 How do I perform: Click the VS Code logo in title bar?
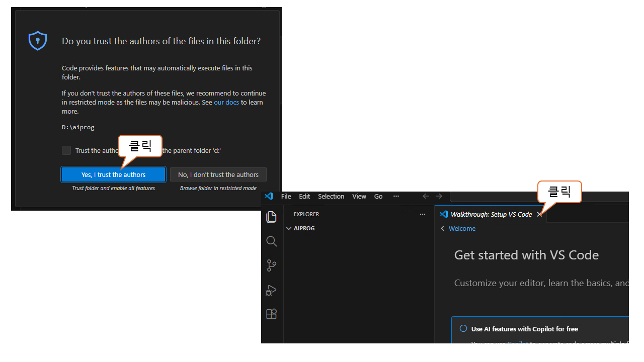pos(269,196)
